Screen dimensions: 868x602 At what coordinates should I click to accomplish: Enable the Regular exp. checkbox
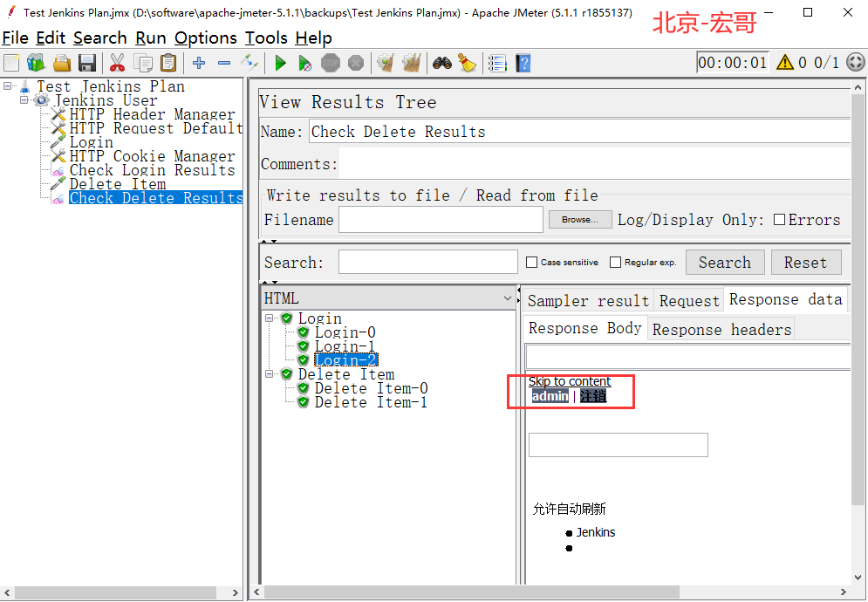[615, 262]
